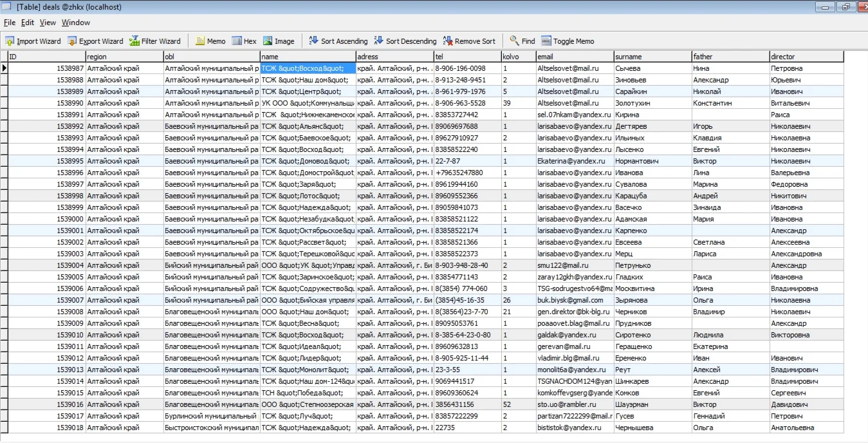Open the File menu
Image resolution: width=868 pixels, height=443 pixels.
(10, 22)
